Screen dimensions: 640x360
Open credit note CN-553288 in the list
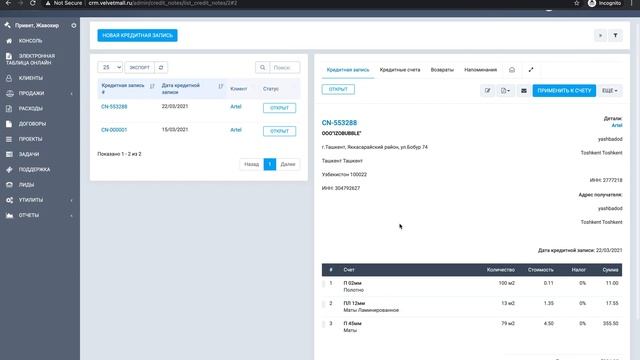114,107
